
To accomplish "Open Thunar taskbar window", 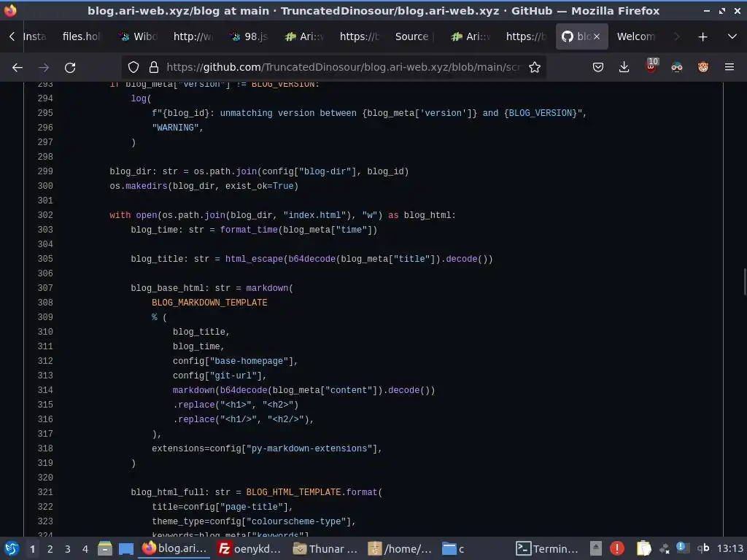I will click(x=325, y=548).
